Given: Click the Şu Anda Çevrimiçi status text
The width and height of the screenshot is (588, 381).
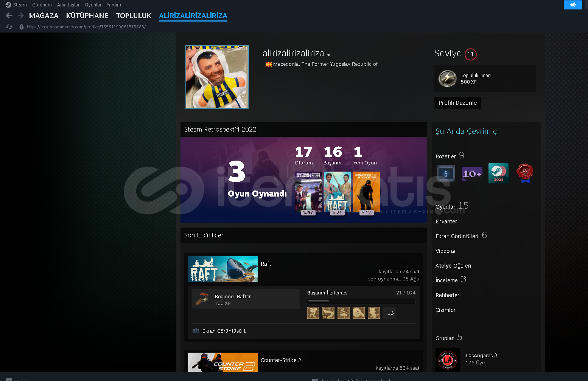Looking at the screenshot, I should coord(467,131).
